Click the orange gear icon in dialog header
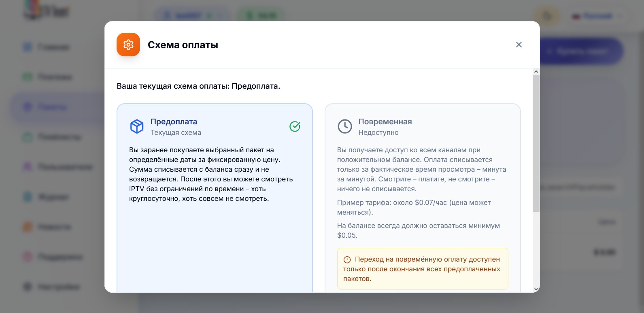This screenshot has height=313, width=644. click(x=128, y=45)
